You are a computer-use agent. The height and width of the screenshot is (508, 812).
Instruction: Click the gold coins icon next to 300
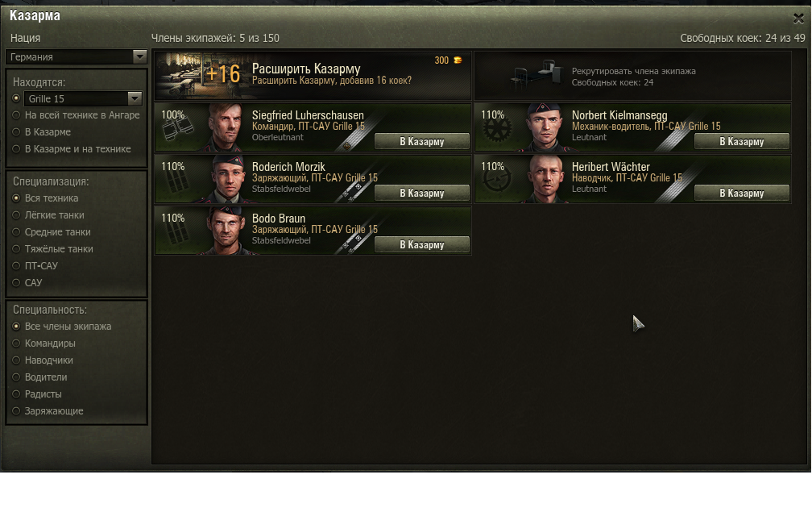458,60
